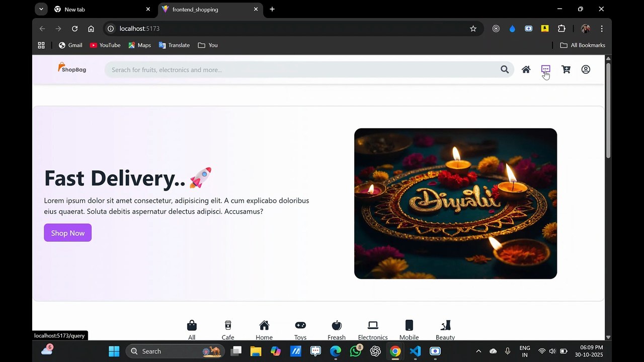644x362 pixels.
Task: Open the Windows Start menu
Action: (114, 351)
